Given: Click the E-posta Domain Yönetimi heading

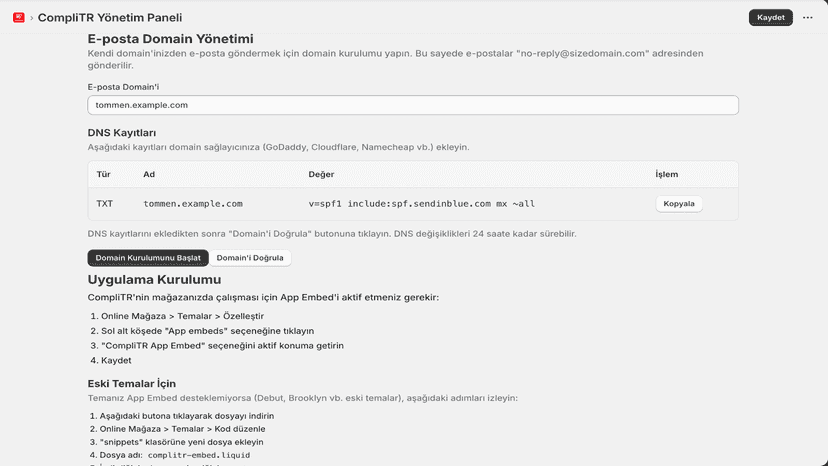Looking at the screenshot, I should coord(171,39).
